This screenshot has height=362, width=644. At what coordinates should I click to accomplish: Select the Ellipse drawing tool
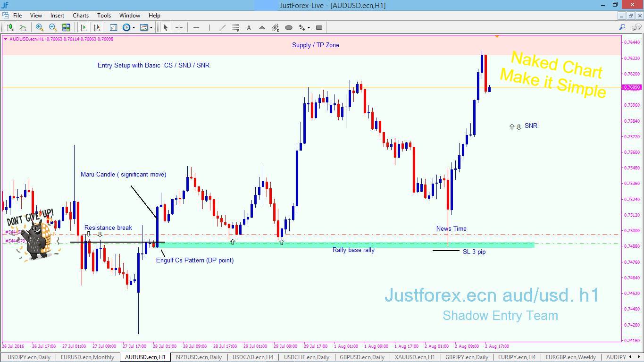pyautogui.click(x=288, y=27)
